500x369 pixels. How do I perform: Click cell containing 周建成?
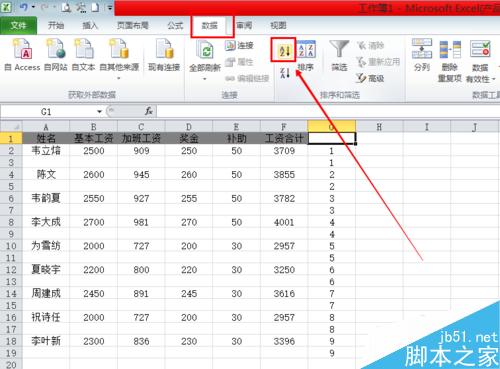click(x=46, y=293)
